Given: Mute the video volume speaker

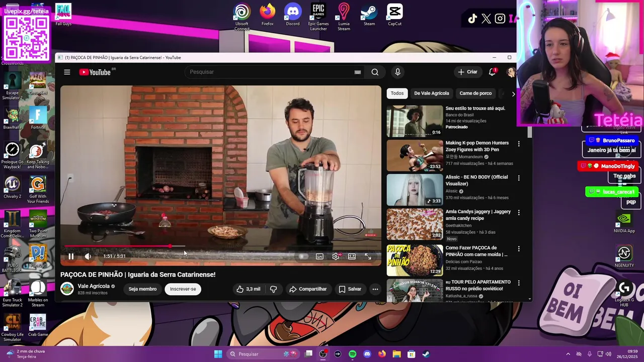Looking at the screenshot, I should [x=88, y=256].
